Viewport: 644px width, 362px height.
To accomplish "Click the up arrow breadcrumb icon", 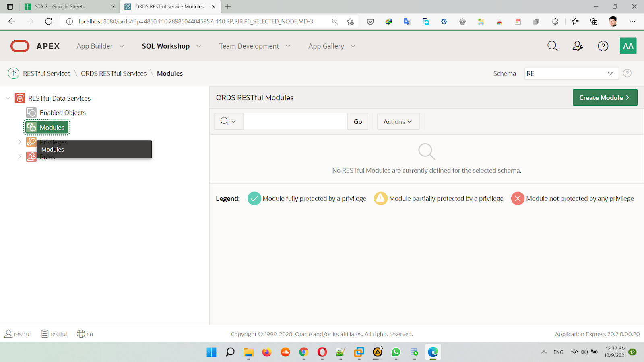I will pyautogui.click(x=14, y=73).
